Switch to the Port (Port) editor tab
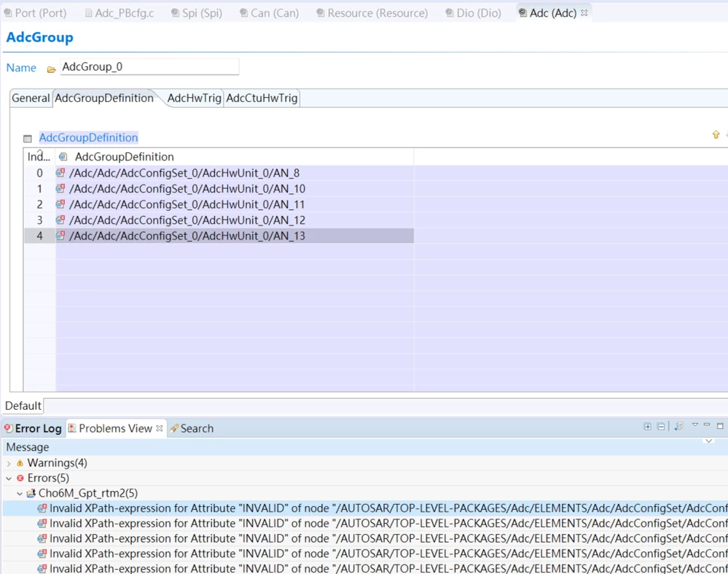The width and height of the screenshot is (728, 574). 35,13
